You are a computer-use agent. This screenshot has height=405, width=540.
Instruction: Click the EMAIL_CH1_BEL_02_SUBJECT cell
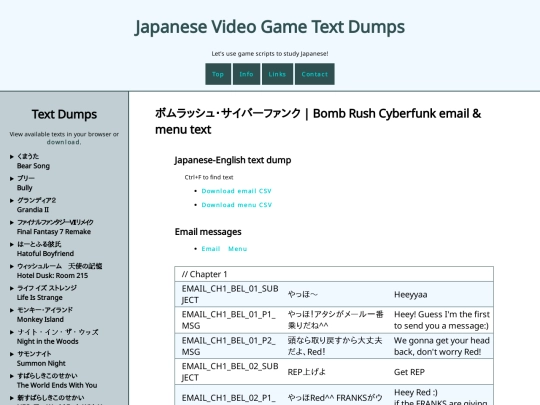[x=230, y=372]
